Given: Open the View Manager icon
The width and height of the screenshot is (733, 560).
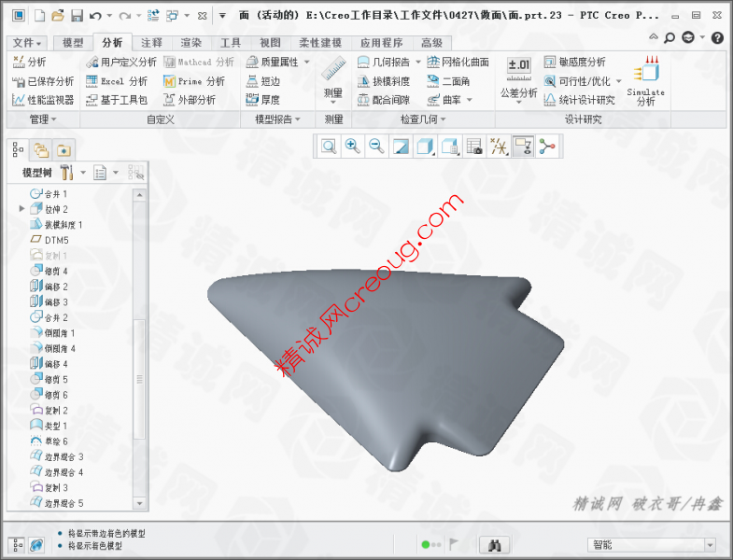Looking at the screenshot, I should click(x=474, y=147).
